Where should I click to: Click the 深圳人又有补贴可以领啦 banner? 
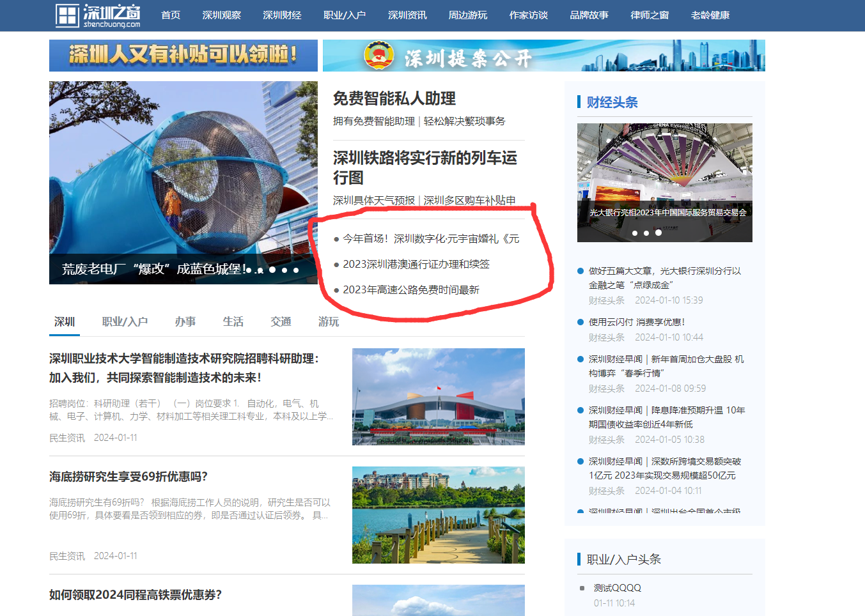183,56
